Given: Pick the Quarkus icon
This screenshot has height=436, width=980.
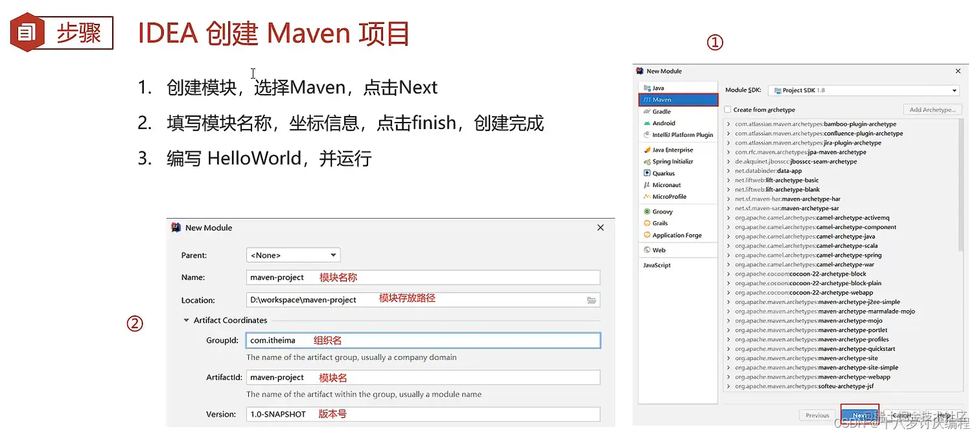Looking at the screenshot, I should [x=647, y=173].
